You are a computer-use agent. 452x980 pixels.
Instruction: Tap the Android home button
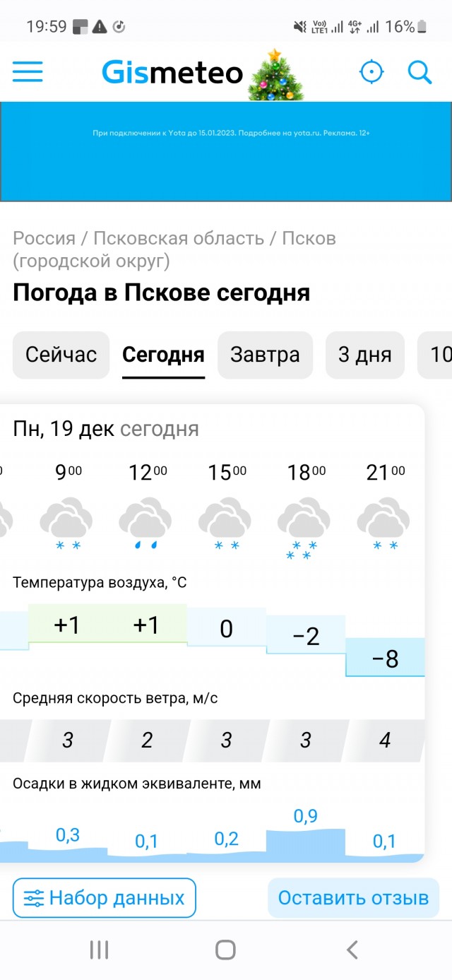225,950
